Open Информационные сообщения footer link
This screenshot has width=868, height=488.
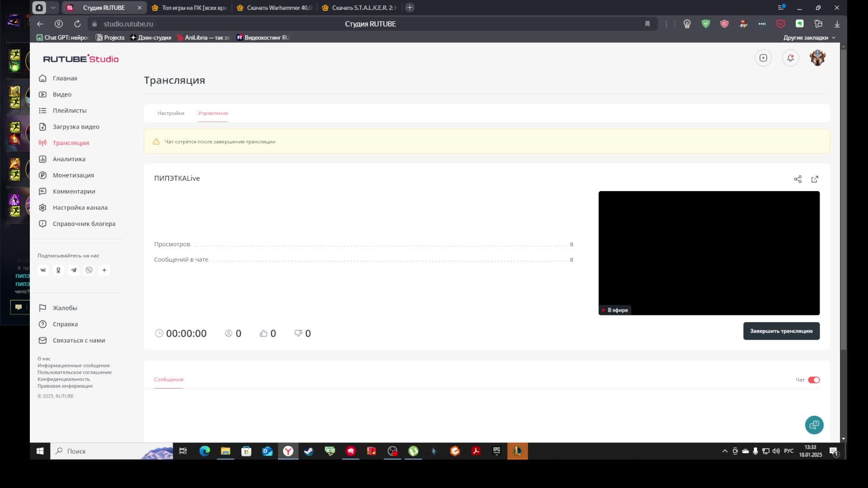click(x=73, y=366)
